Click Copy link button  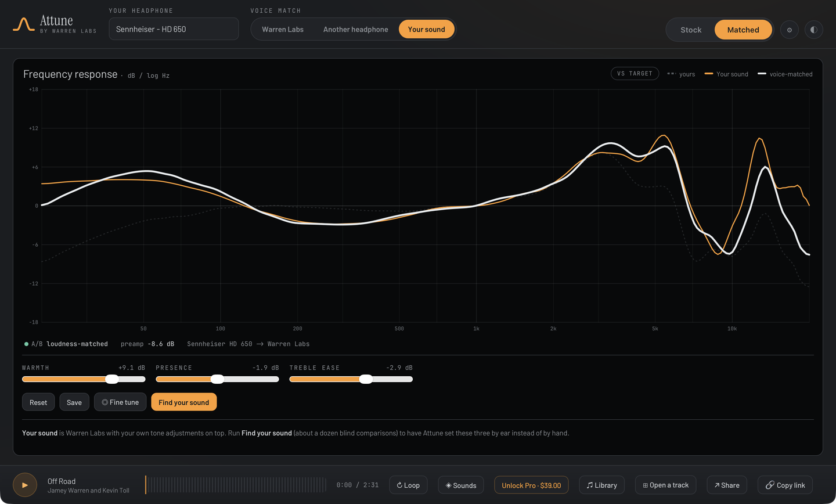pos(785,485)
